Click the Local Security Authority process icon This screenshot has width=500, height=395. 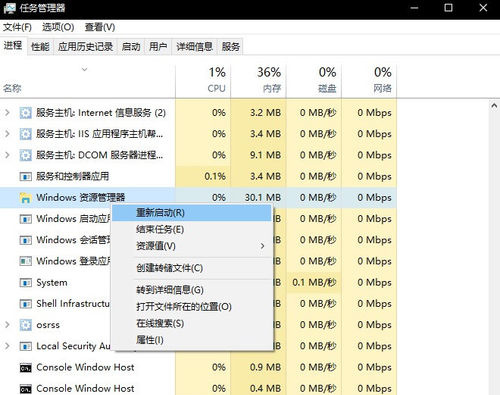pyautogui.click(x=26, y=346)
